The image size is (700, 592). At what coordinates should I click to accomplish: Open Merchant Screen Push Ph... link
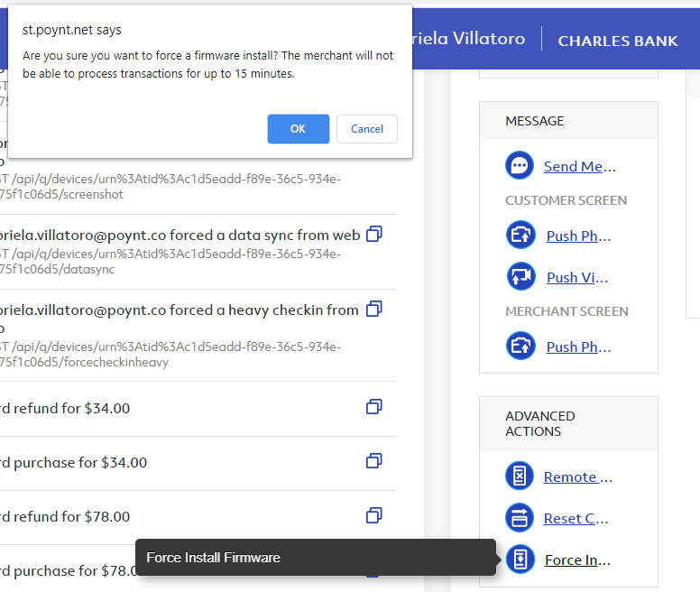(578, 347)
